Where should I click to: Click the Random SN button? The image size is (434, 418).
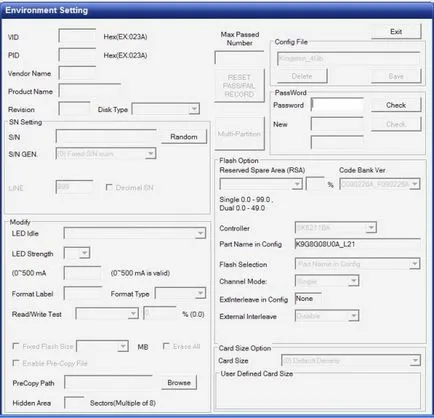tap(184, 137)
